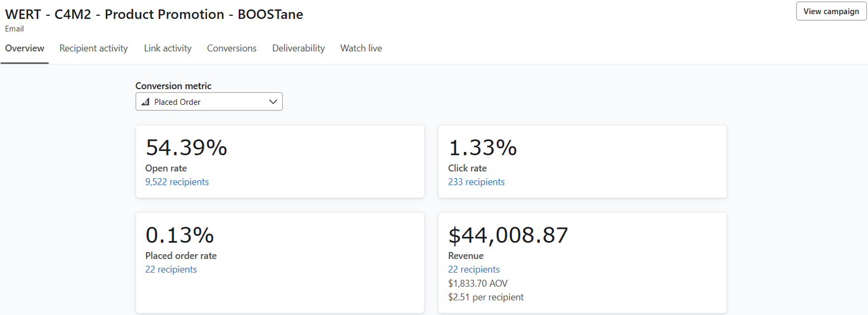
Task: Click the $44,008.87 revenue amount
Action: point(508,235)
